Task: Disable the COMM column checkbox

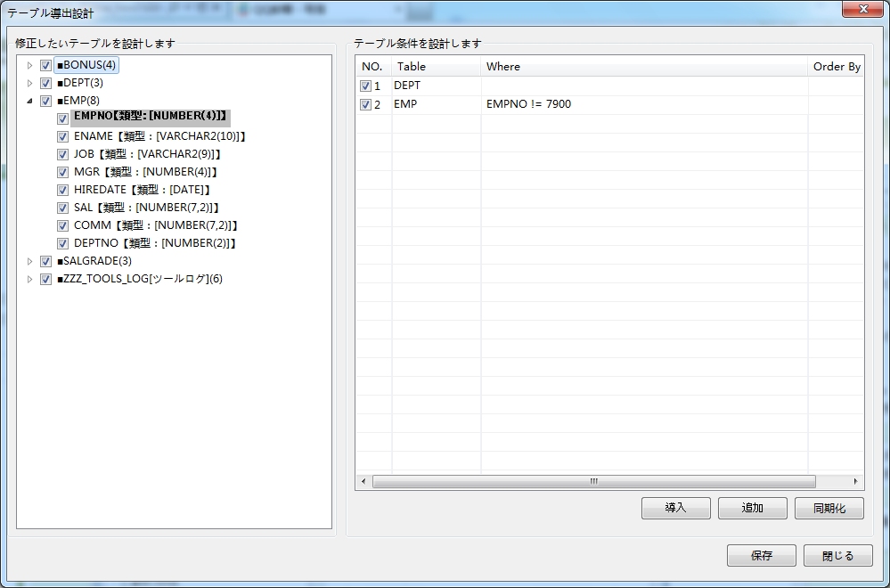Action: click(61, 225)
